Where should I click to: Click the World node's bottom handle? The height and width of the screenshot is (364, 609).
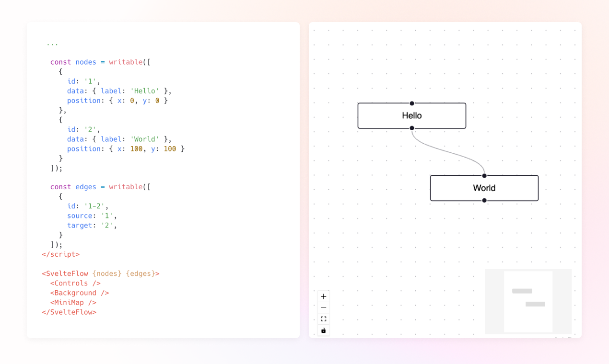click(484, 200)
